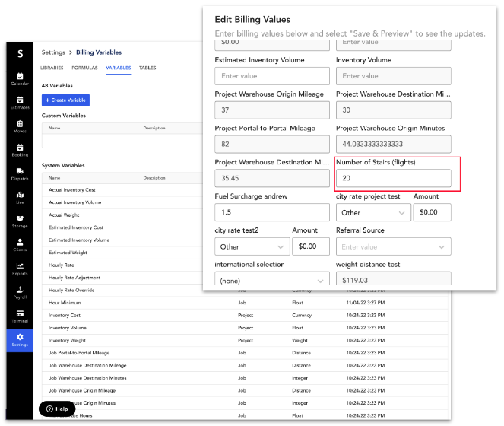Open the Payroll sidebar icon
504x426 pixels.
click(20, 291)
